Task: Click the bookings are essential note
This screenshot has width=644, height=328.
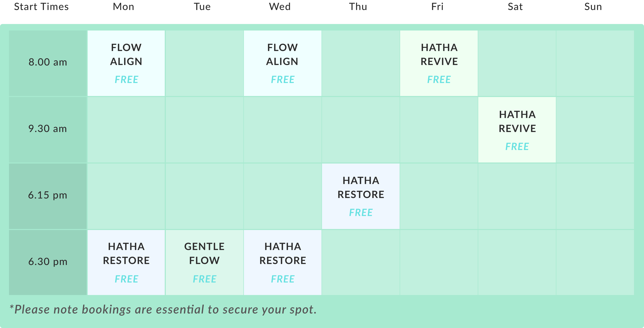Action: click(x=163, y=310)
